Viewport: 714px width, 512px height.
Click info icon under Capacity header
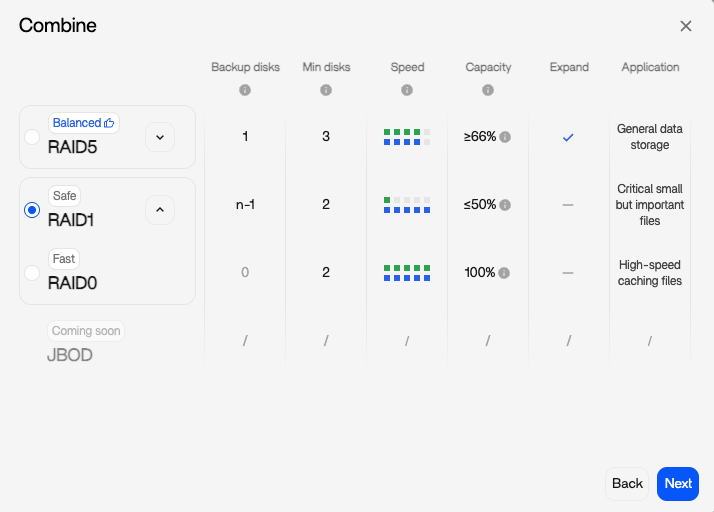pos(488,90)
